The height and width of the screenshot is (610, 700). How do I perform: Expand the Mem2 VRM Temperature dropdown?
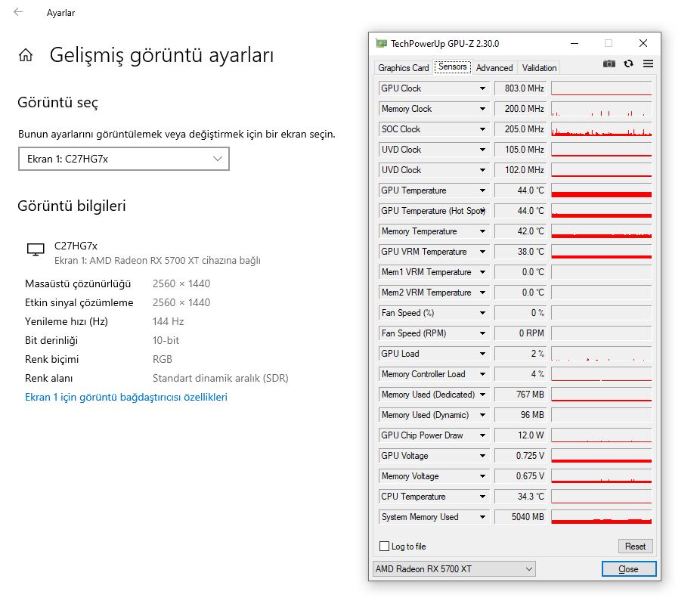point(482,293)
